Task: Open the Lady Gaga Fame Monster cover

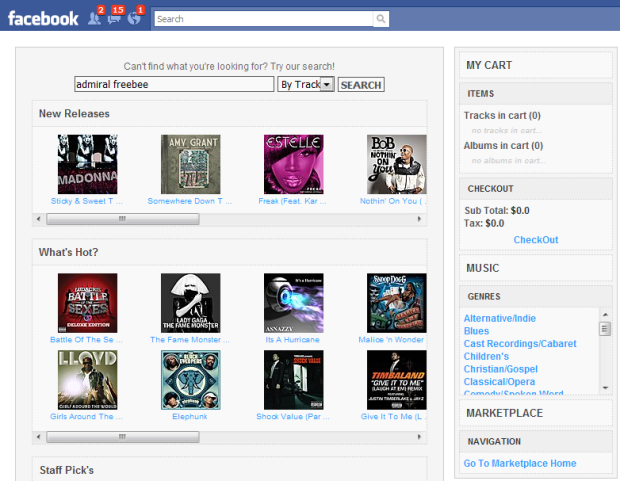Action: 191,303
